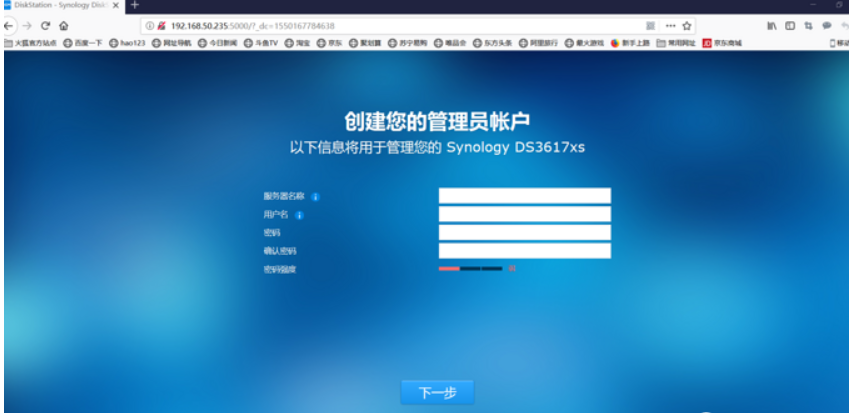Open 淘宝 bookmark
The width and height of the screenshot is (849, 413).
297,43
